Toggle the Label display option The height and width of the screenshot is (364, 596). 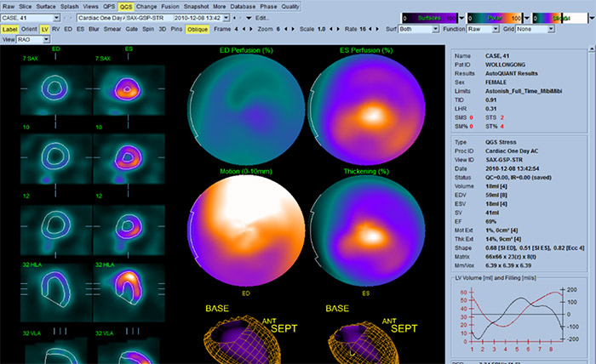pyautogui.click(x=10, y=28)
